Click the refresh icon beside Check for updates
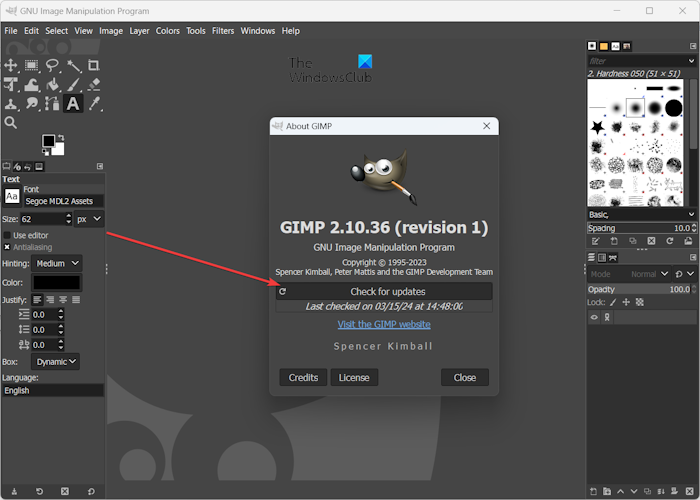 (283, 291)
